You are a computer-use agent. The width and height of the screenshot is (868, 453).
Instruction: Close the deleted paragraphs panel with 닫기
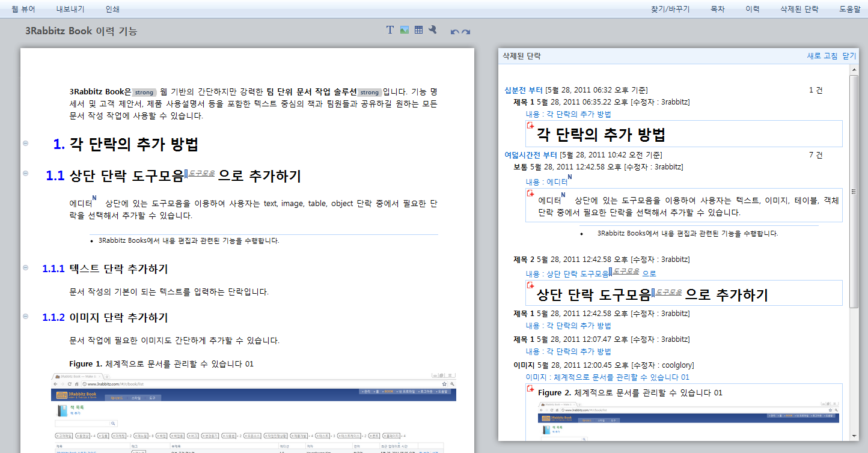[x=849, y=56]
